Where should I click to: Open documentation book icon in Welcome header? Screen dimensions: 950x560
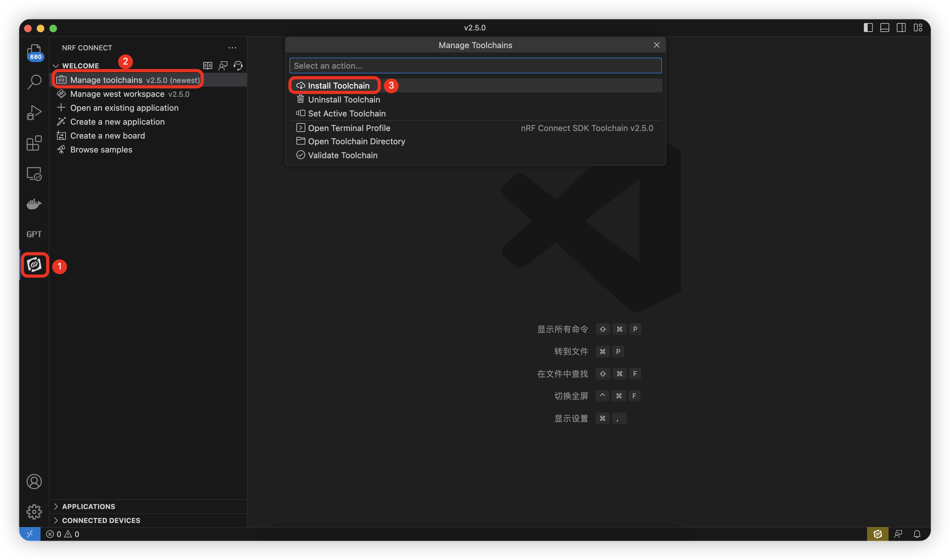[208, 66]
